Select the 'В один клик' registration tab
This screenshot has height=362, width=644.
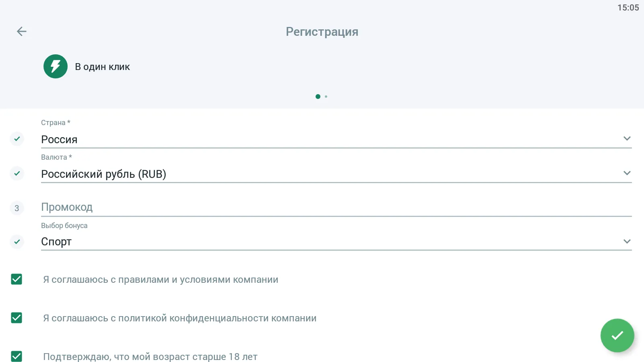[x=102, y=67]
